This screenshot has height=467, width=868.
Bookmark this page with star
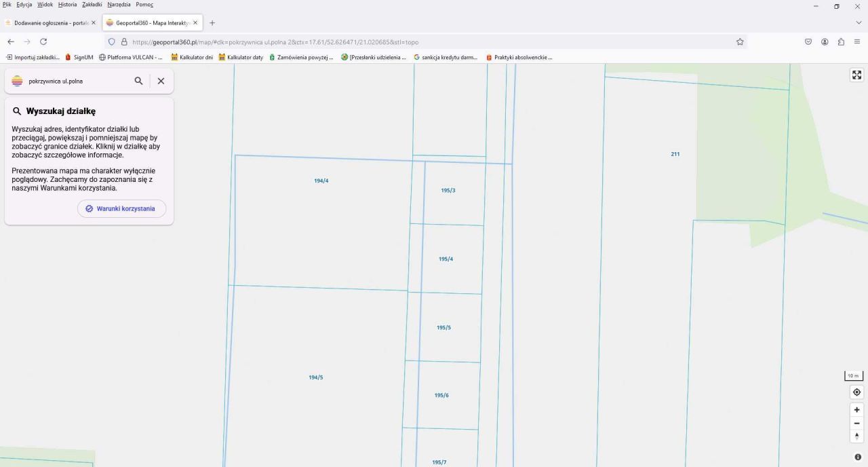[740, 41]
